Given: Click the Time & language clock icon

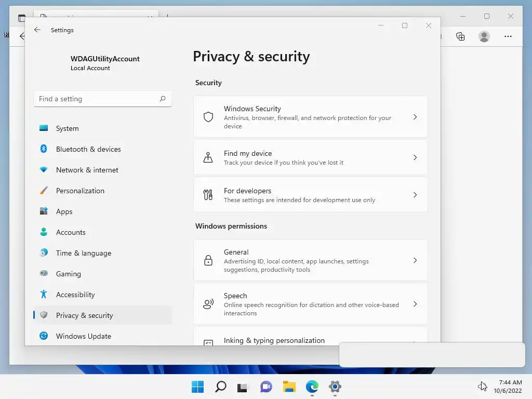Looking at the screenshot, I should (44, 253).
